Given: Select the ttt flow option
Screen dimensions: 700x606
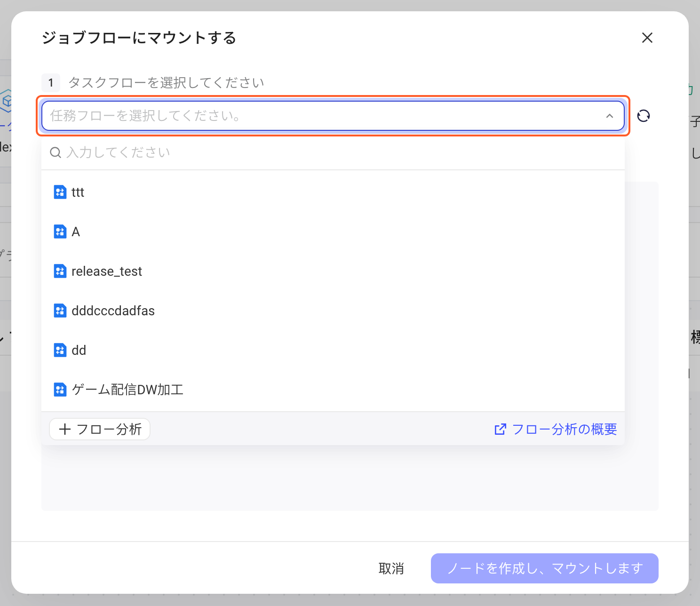Looking at the screenshot, I should (333, 192).
